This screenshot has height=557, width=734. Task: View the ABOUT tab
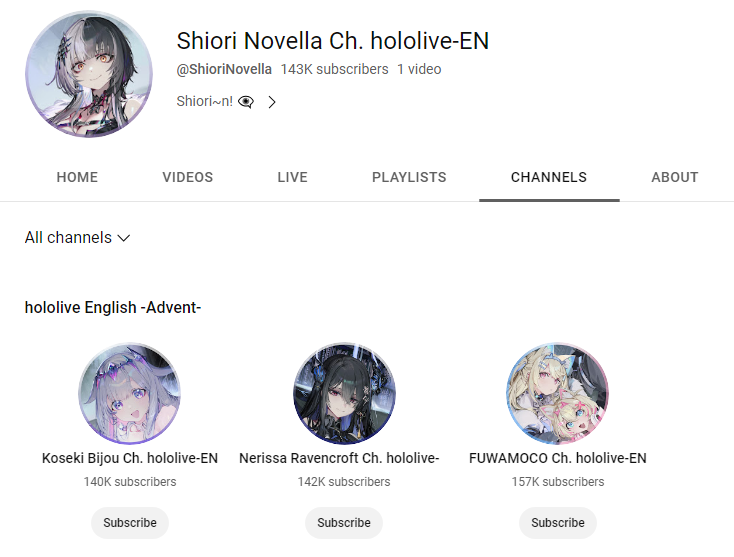(x=675, y=177)
